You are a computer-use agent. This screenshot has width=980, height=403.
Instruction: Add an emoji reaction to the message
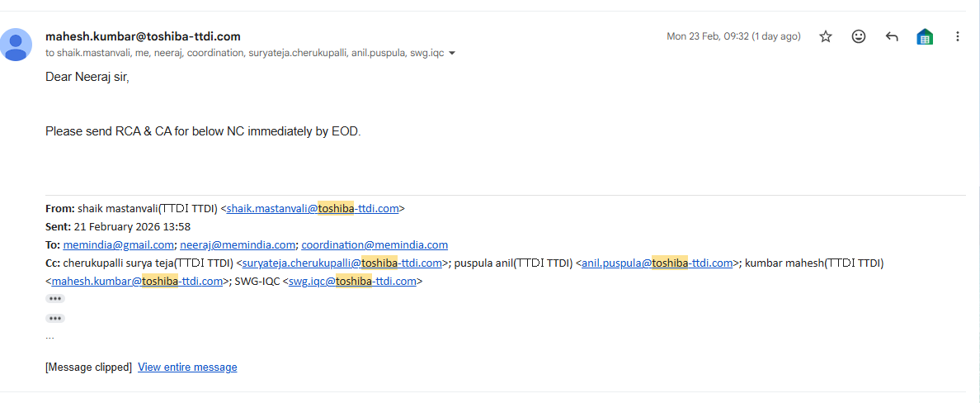[x=859, y=36]
